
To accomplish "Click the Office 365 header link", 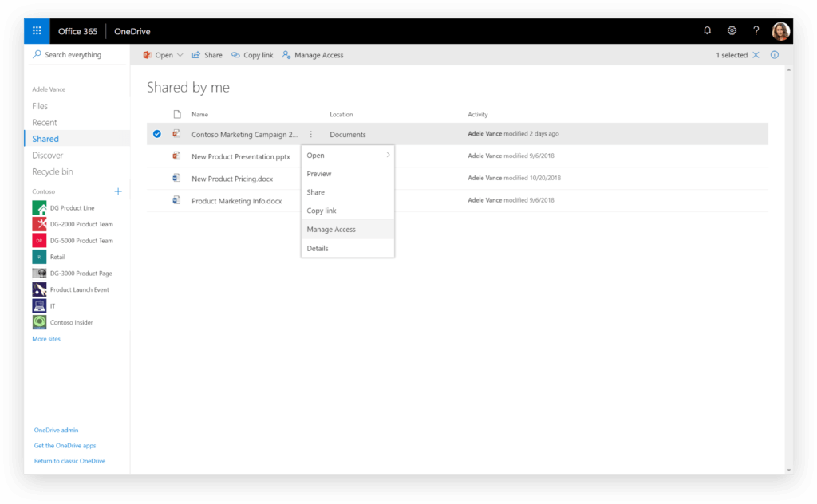I will [x=77, y=31].
